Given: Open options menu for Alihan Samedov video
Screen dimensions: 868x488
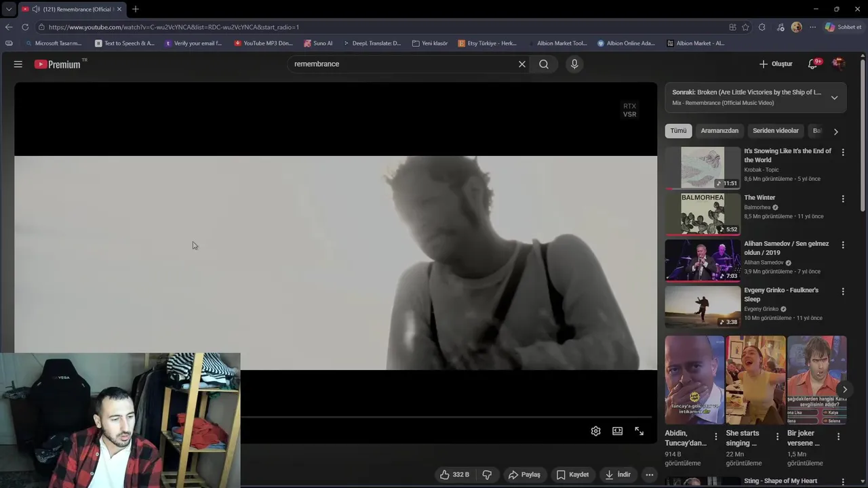Looking at the screenshot, I should pos(843,245).
